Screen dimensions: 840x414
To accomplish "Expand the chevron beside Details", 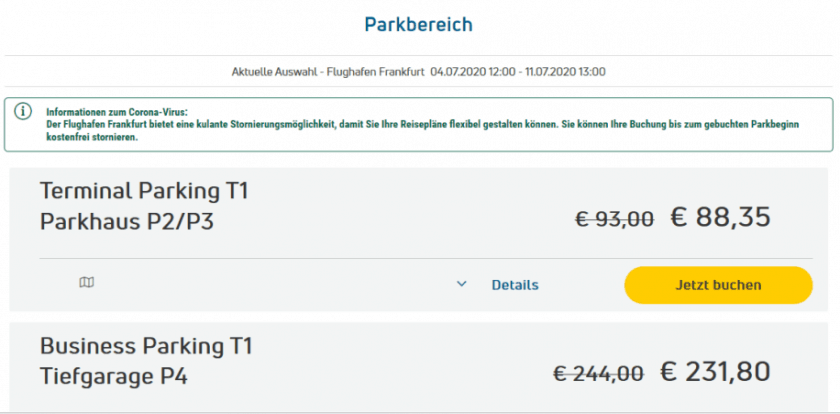I will (x=461, y=285).
